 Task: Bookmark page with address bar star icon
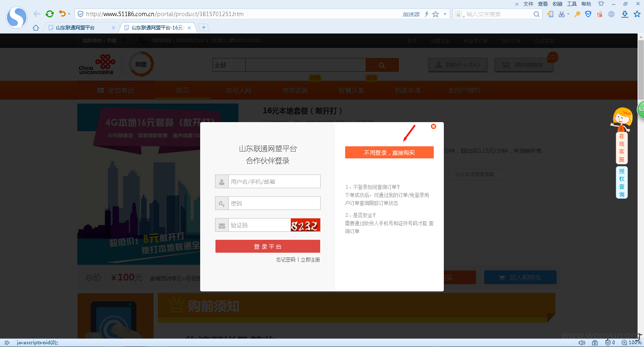[435, 14]
